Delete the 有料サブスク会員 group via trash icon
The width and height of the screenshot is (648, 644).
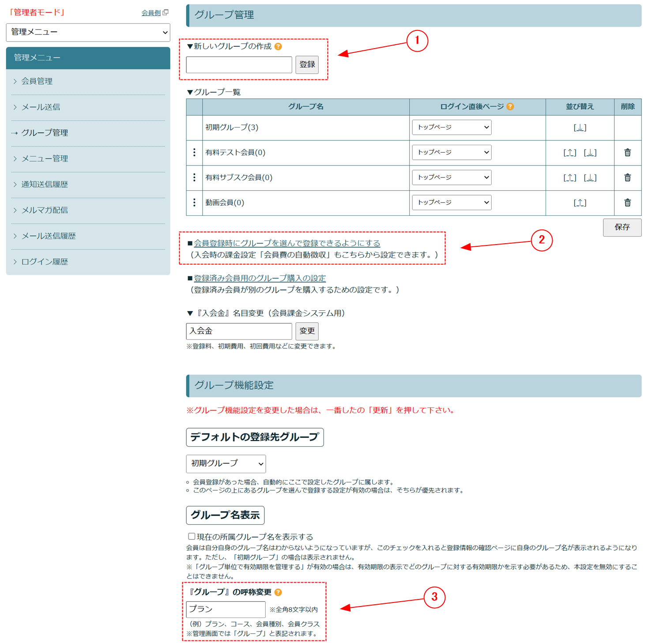[627, 177]
